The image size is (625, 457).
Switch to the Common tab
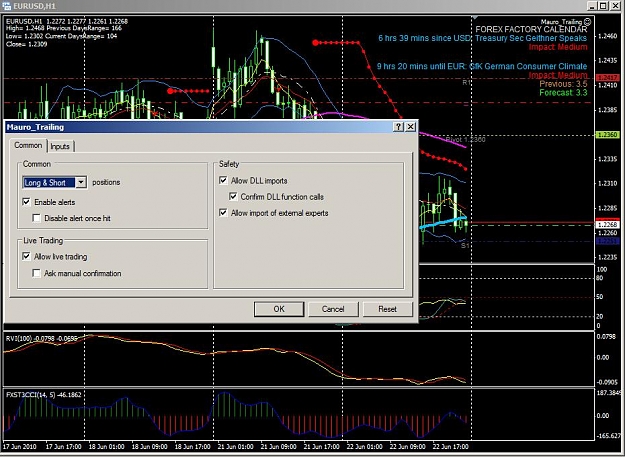[x=28, y=145]
